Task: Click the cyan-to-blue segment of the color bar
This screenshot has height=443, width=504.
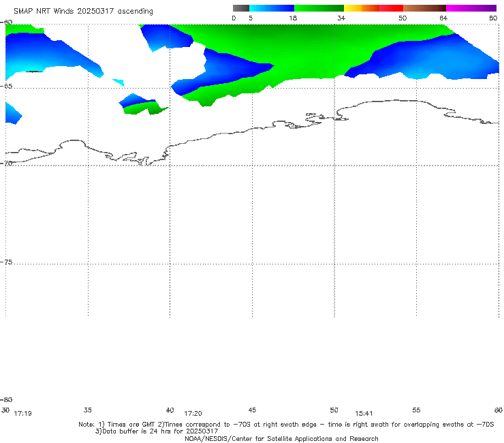Action: point(272,8)
